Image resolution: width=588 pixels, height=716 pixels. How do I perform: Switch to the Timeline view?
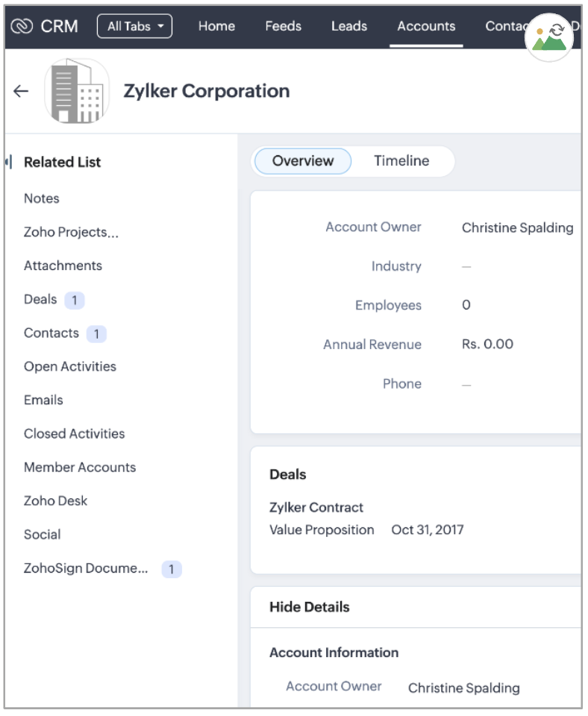tap(401, 161)
